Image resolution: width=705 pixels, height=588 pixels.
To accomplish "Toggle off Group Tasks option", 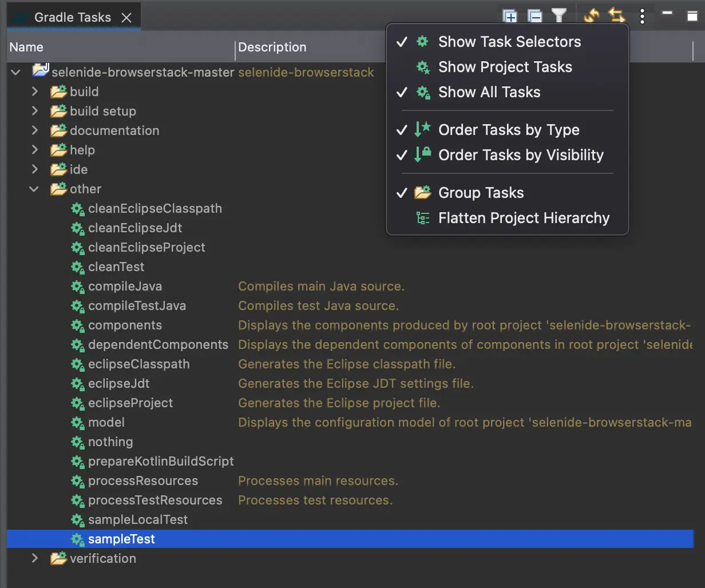I will 480,193.
